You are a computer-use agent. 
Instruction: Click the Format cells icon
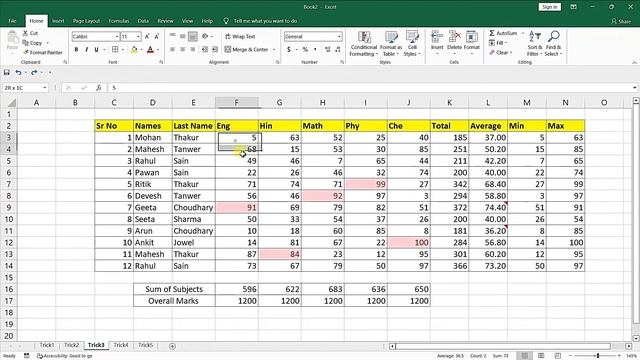(x=471, y=37)
